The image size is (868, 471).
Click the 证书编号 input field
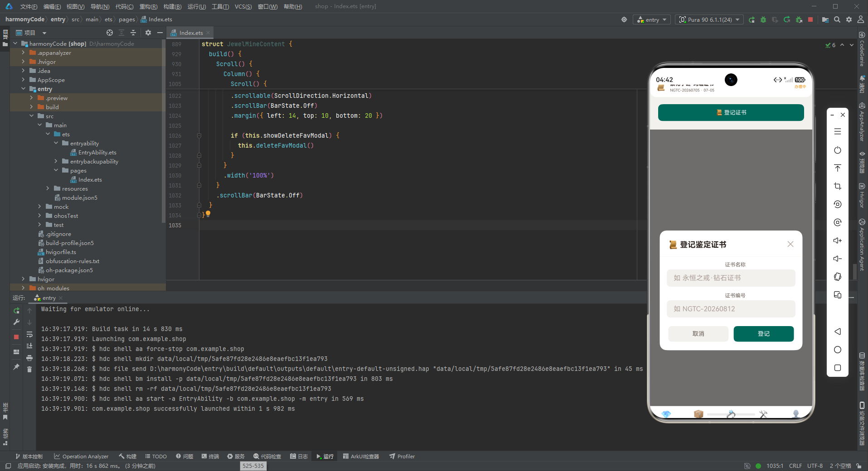pos(731,309)
